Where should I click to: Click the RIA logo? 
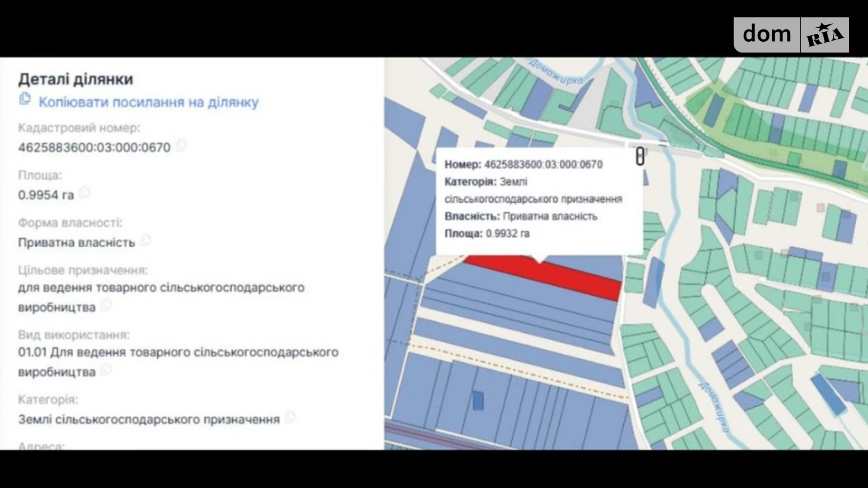[826, 34]
